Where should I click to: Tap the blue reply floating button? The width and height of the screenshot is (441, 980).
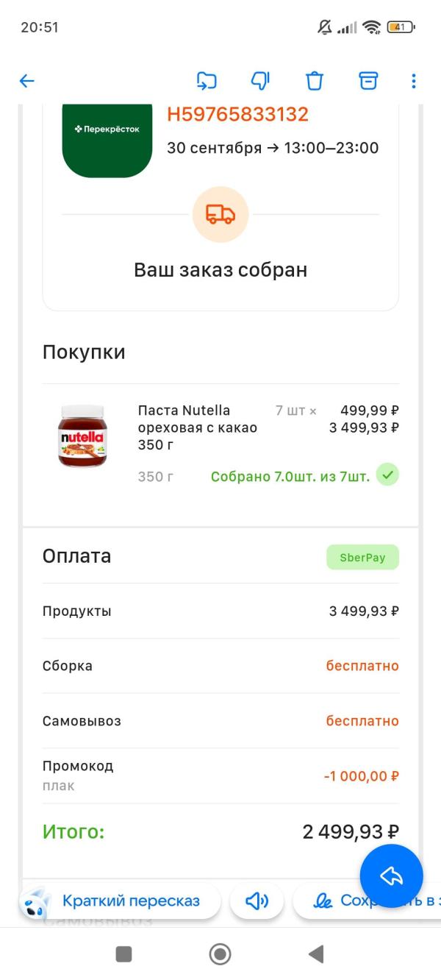point(391,876)
